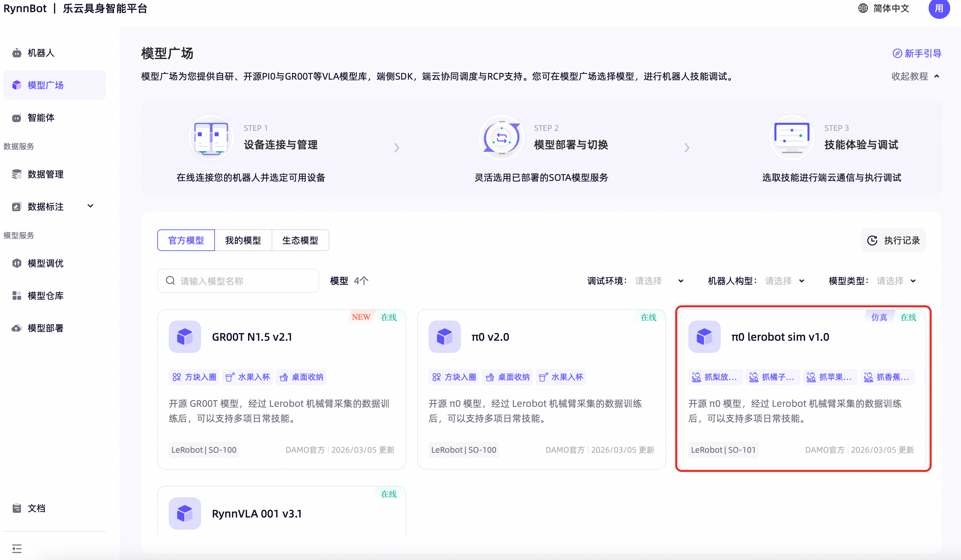Focus the 请输入模型名称 search field
Viewport: 961px width, 560px height.
pyautogui.click(x=238, y=281)
